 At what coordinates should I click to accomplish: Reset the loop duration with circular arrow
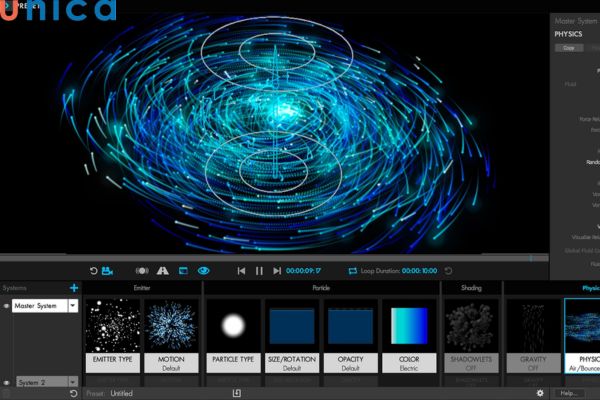pyautogui.click(x=448, y=271)
